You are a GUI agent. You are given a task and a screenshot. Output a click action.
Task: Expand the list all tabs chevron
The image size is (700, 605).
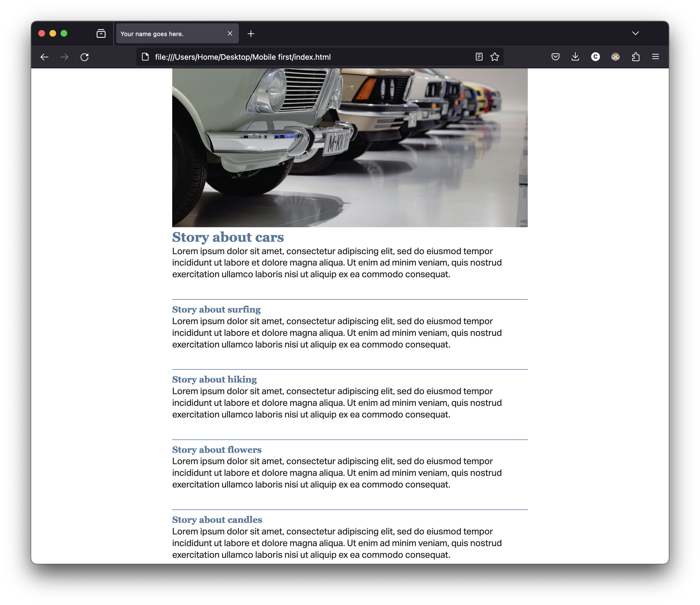636,33
